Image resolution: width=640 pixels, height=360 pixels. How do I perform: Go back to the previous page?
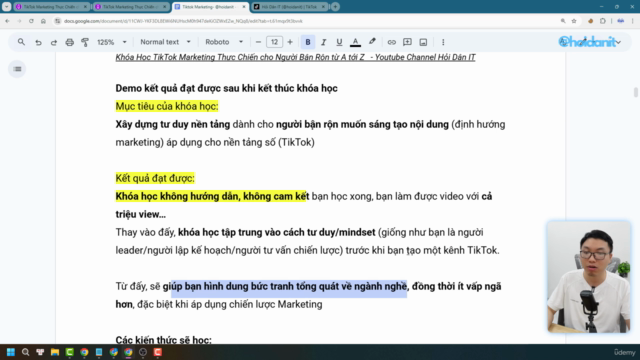(7, 21)
